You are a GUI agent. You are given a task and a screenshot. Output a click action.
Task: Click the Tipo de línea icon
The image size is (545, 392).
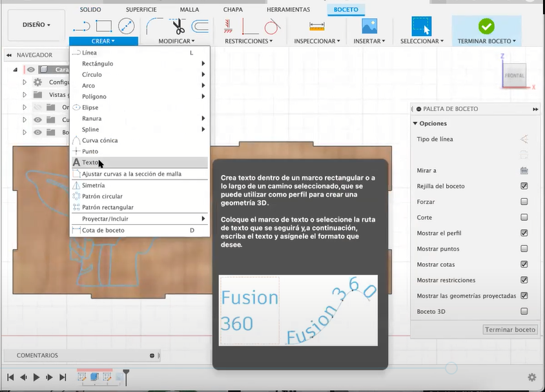[x=524, y=139]
